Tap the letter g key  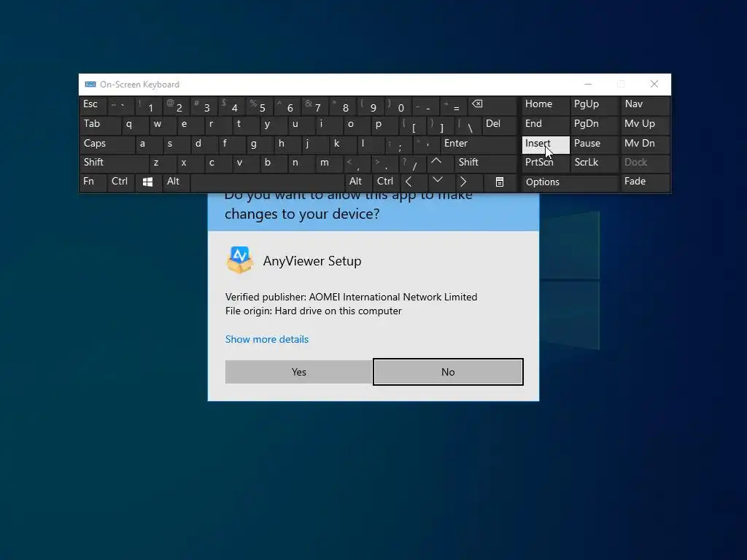260,144
